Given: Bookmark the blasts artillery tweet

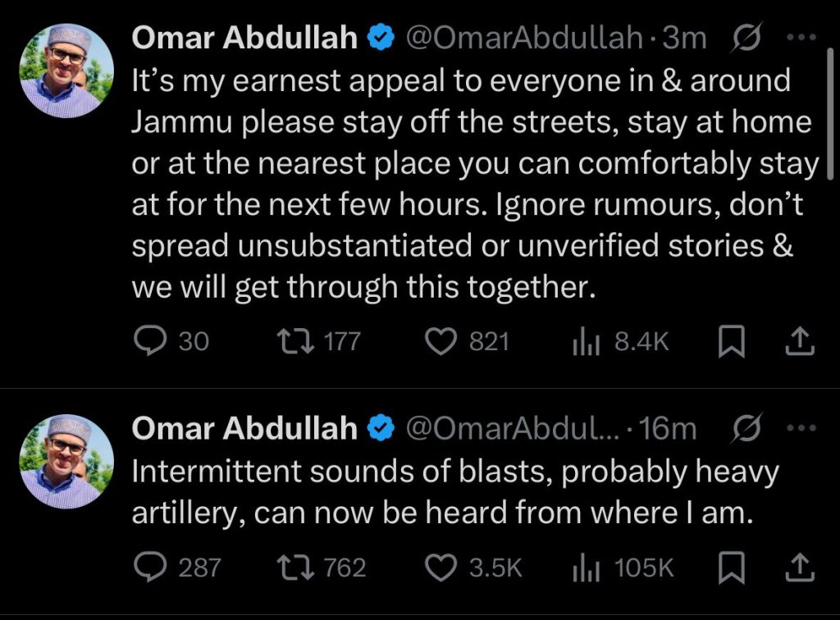Looking at the screenshot, I should click(x=729, y=568).
